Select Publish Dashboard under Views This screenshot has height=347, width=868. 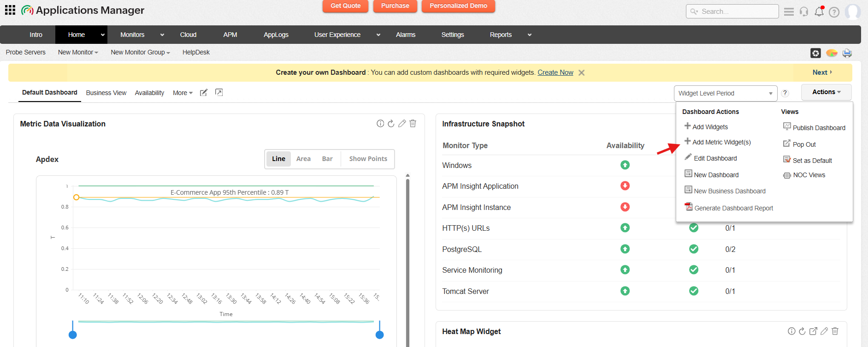click(x=814, y=127)
